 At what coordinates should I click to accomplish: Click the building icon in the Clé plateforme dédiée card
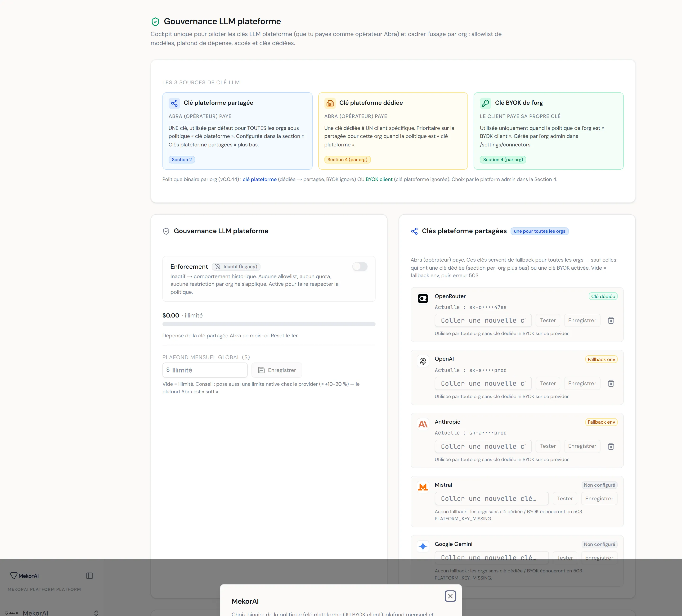(330, 103)
